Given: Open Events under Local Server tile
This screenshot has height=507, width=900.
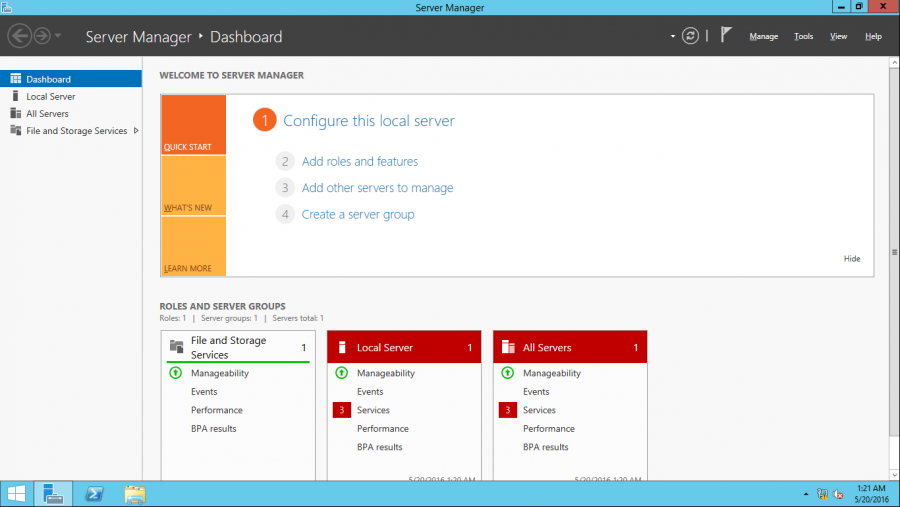Looking at the screenshot, I should coord(370,392).
